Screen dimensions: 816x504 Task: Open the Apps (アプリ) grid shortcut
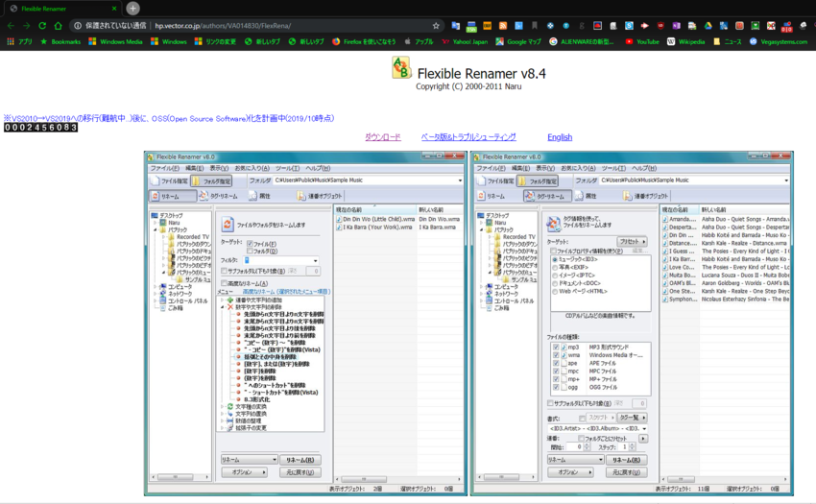(x=20, y=41)
